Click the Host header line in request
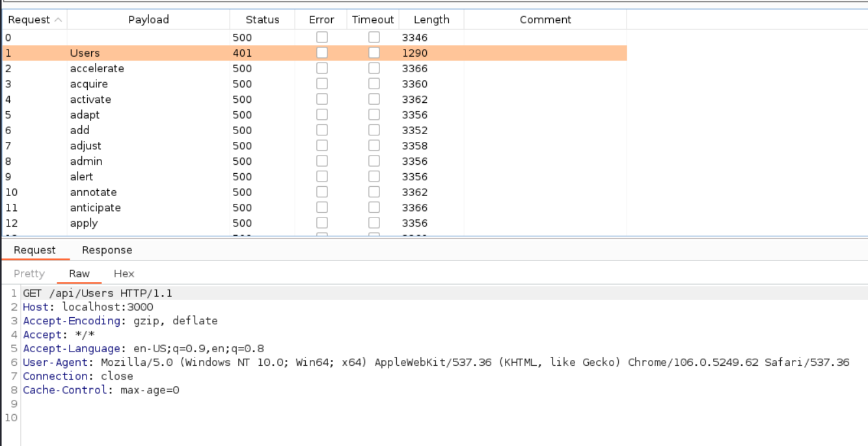 click(x=88, y=307)
